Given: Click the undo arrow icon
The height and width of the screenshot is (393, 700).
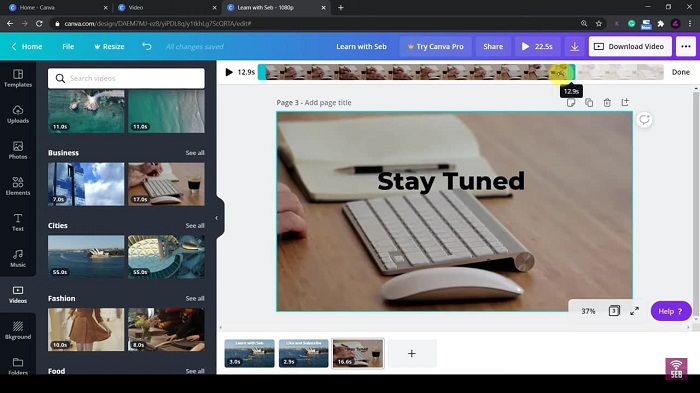Looking at the screenshot, I should [146, 46].
